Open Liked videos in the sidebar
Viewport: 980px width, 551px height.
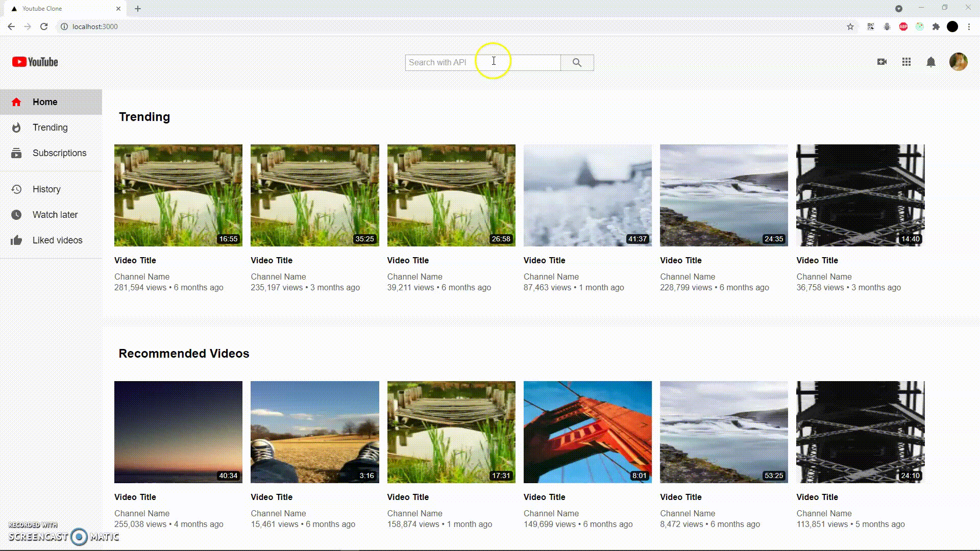coord(51,240)
